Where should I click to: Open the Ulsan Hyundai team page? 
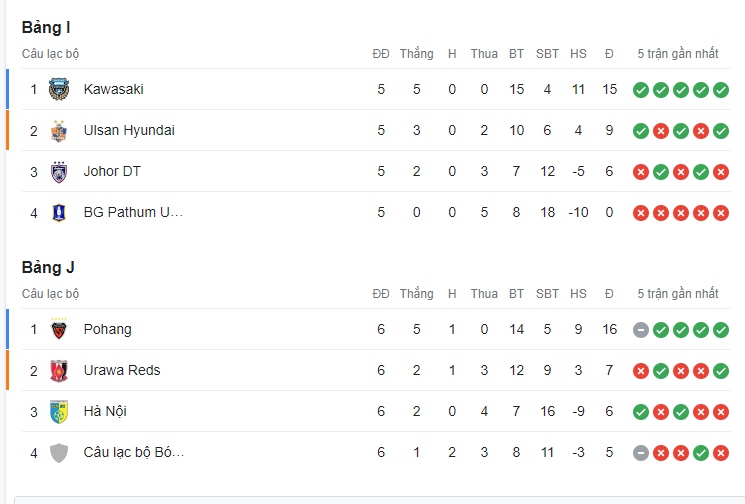point(129,131)
